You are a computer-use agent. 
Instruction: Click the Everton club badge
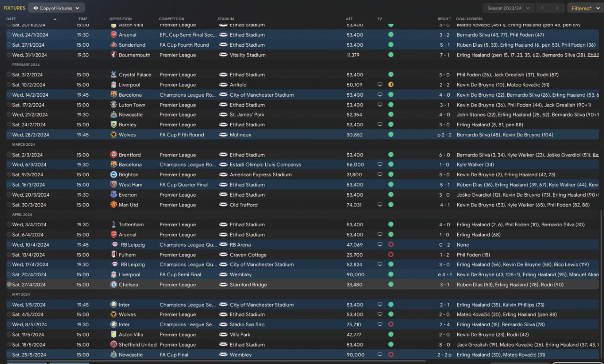click(113, 195)
